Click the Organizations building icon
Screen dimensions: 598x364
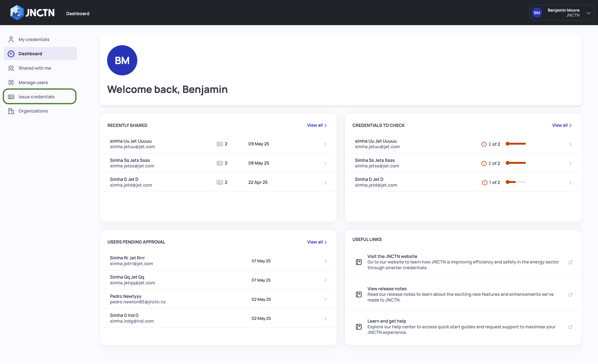click(11, 111)
